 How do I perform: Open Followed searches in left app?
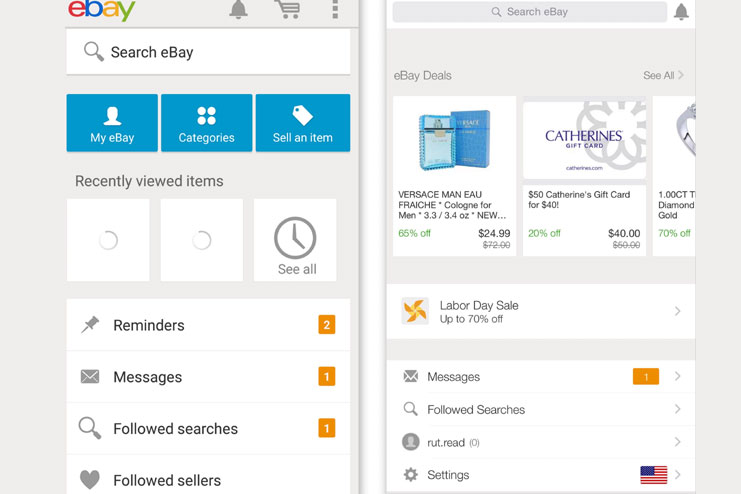pyautogui.click(x=208, y=429)
